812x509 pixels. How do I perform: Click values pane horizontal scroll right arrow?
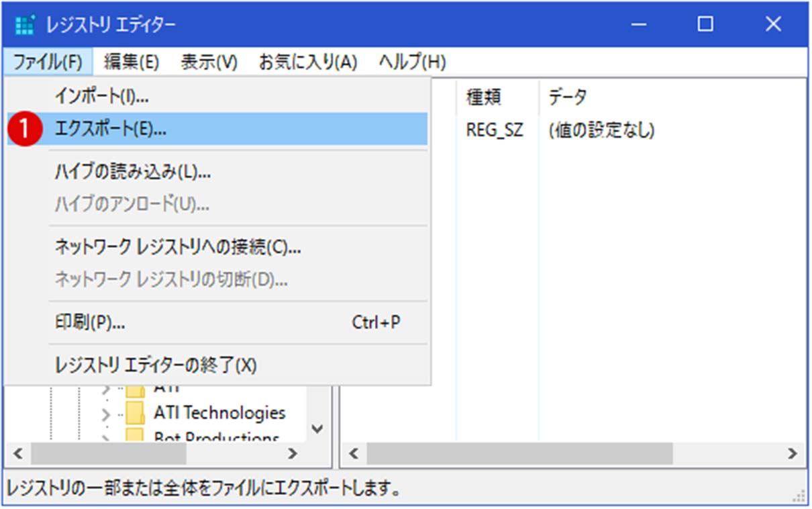tap(793, 453)
